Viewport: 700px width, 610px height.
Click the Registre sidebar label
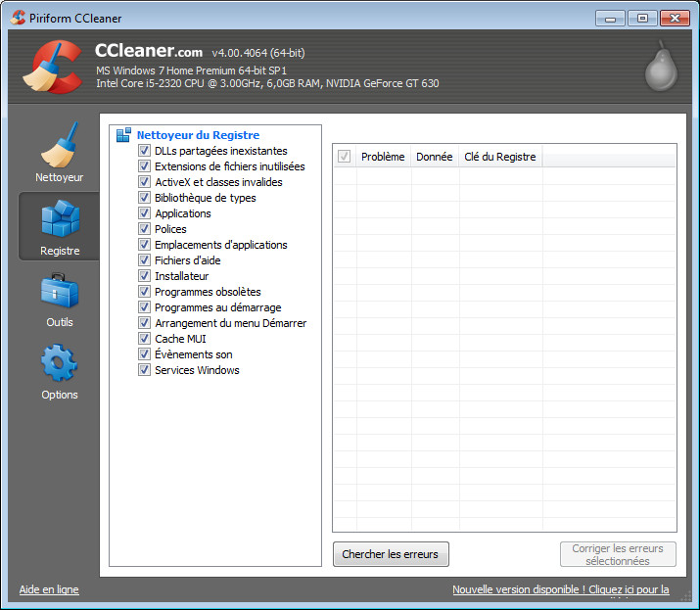pos(60,251)
